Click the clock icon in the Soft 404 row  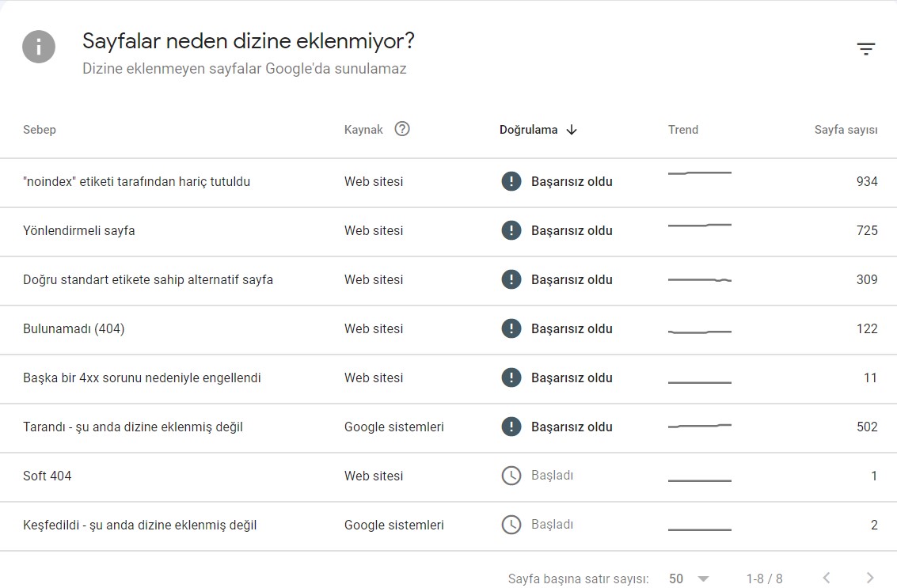click(511, 476)
